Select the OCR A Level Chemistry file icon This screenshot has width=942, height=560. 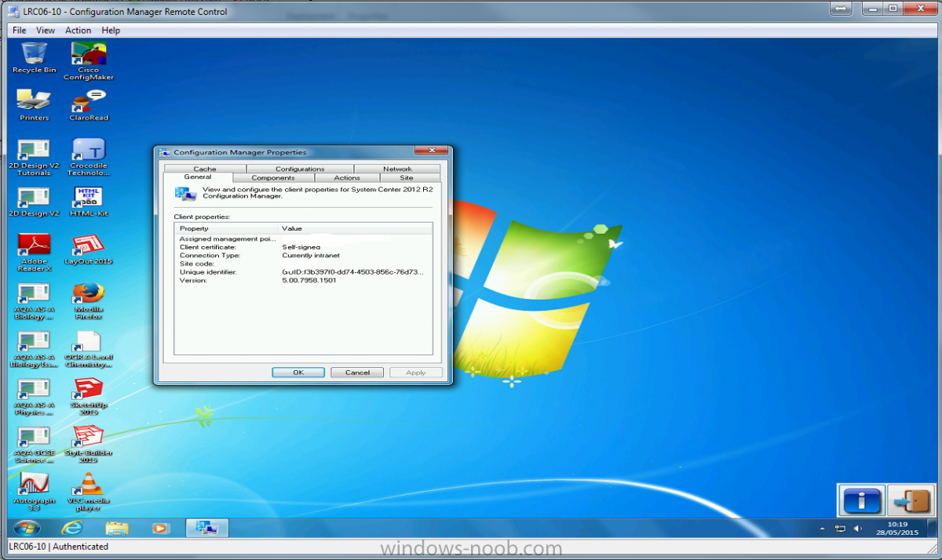tap(89, 349)
